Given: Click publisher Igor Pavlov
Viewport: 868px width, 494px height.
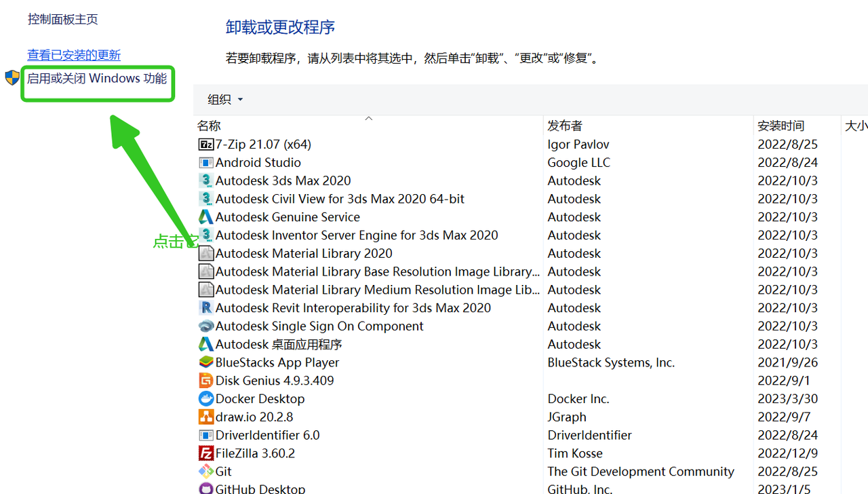Looking at the screenshot, I should tap(578, 145).
